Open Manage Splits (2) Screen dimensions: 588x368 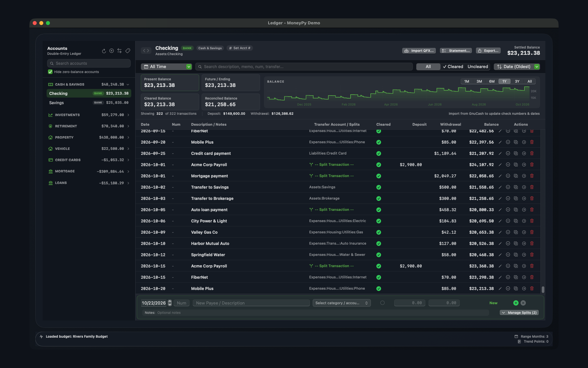519,312
